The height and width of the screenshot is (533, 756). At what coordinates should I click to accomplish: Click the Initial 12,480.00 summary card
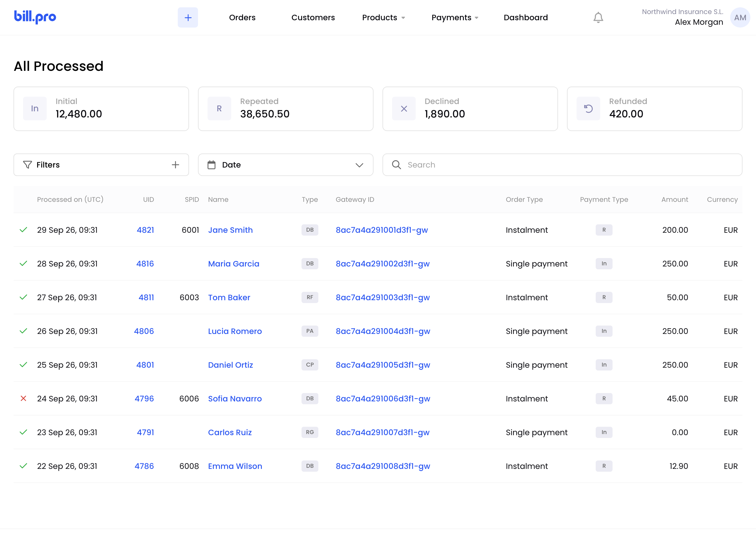tap(101, 109)
